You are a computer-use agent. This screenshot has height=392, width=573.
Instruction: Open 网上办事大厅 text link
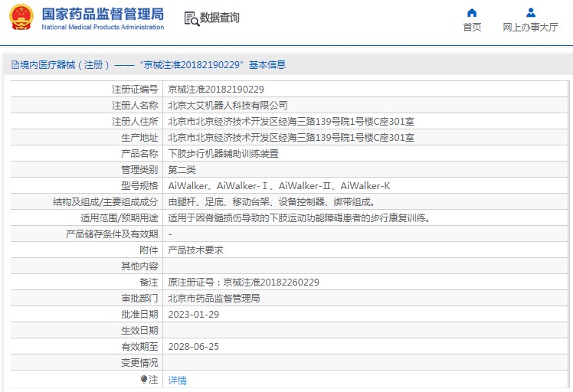pos(530,27)
